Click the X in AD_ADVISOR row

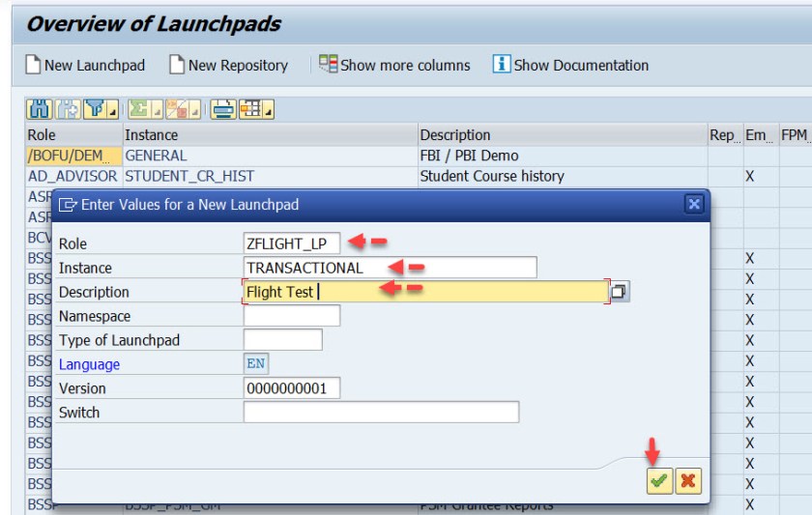click(750, 177)
